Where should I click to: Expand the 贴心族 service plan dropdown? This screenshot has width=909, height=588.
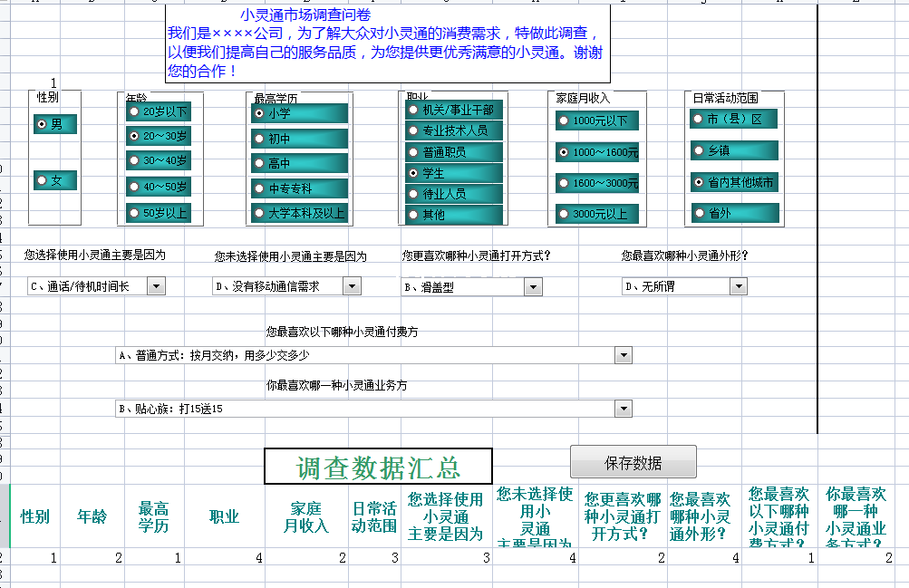(x=623, y=409)
